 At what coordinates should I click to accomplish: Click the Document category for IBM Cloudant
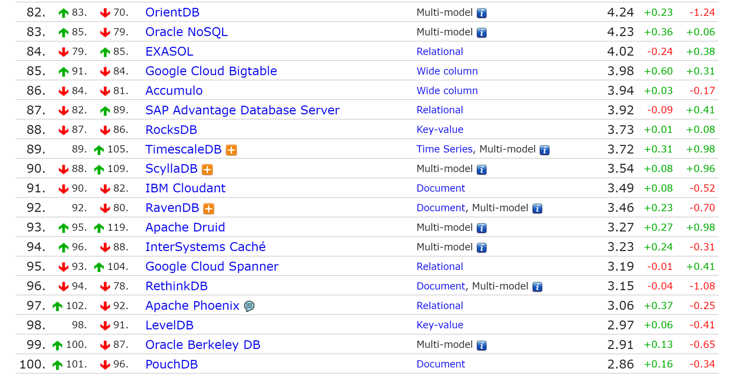click(441, 188)
